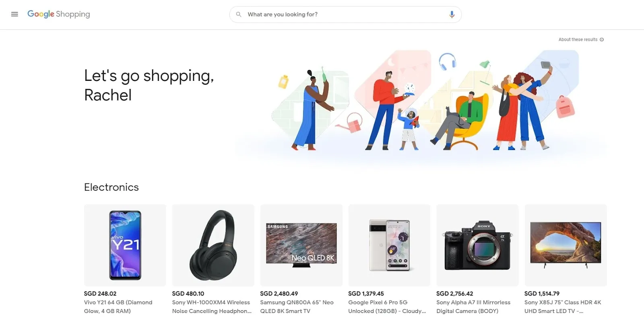This screenshot has height=317, width=644.
Task: Open the Google Pixel 6 Pro image
Action: [x=389, y=245]
